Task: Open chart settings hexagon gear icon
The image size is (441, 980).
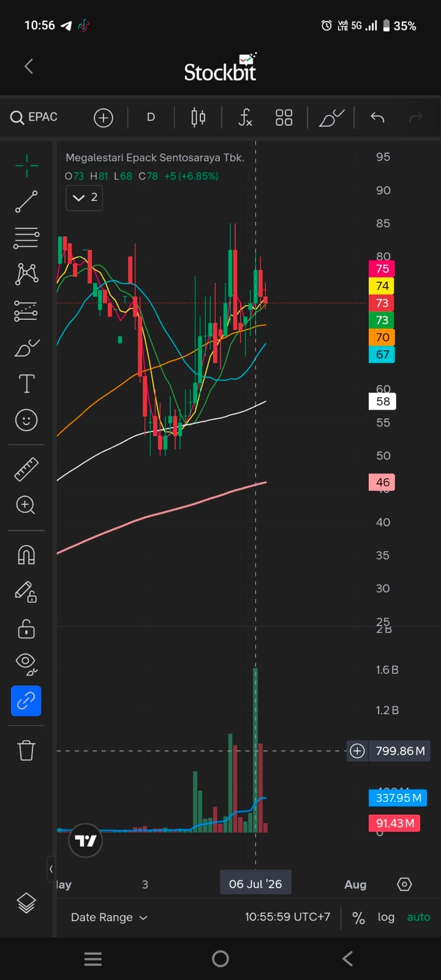Action: pos(404,884)
